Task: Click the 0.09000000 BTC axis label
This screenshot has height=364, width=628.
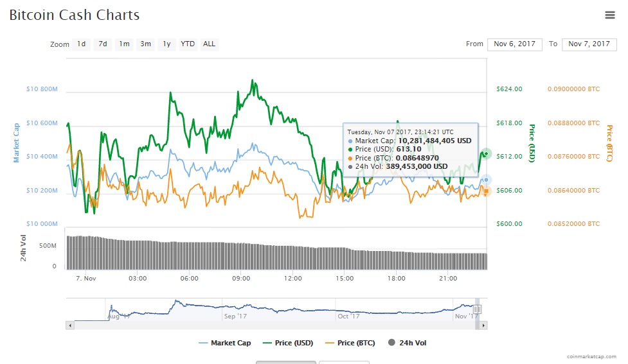Action: (574, 89)
